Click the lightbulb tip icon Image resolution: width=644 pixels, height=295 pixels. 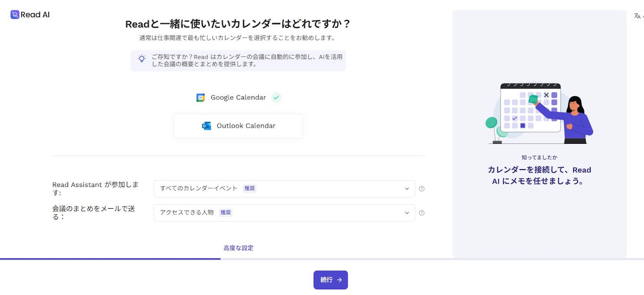142,59
